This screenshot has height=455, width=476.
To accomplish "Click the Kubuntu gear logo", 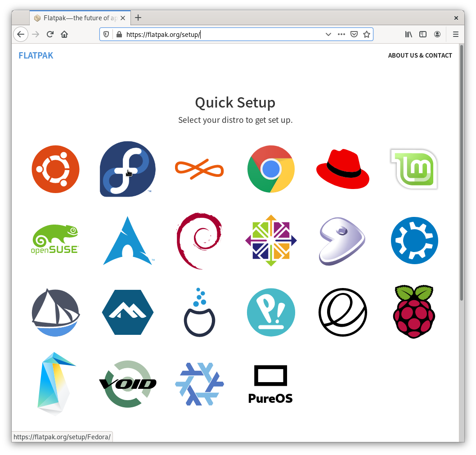I will pos(414,241).
